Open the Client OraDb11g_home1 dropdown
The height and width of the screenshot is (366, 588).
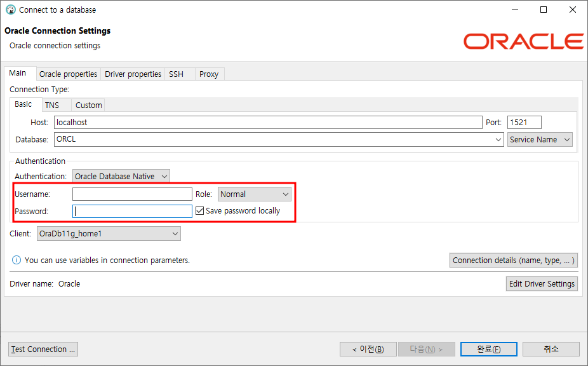(x=109, y=233)
